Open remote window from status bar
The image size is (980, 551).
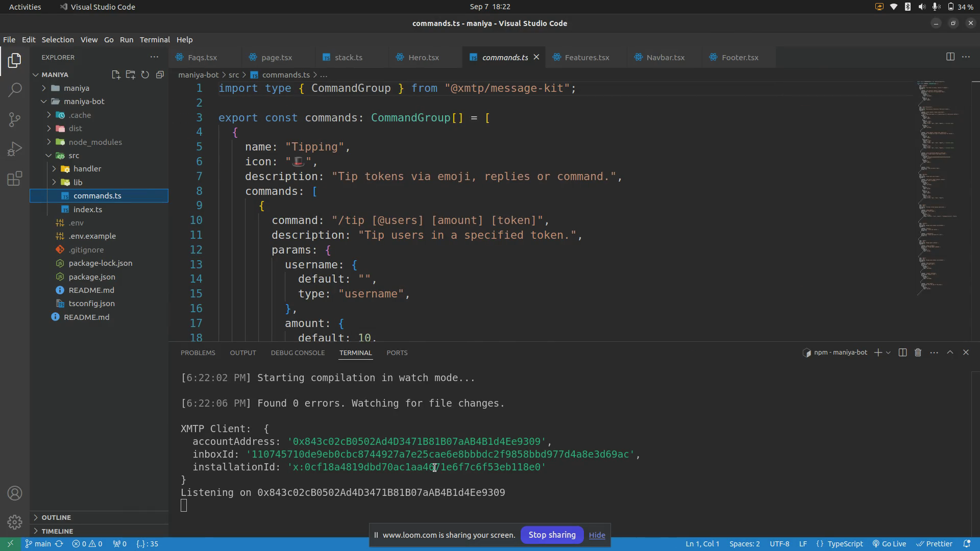[10, 544]
